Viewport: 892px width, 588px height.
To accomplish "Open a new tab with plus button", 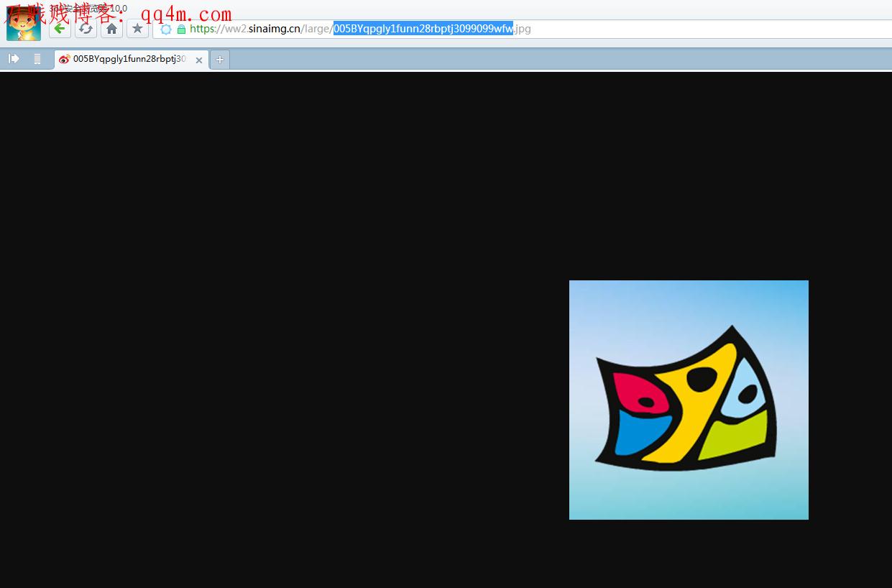I will pyautogui.click(x=220, y=60).
